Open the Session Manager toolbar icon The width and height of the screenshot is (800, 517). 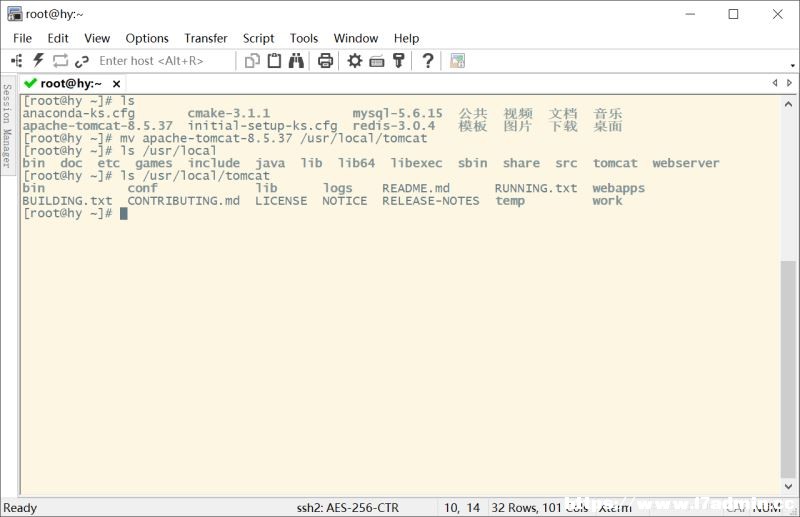coord(16,61)
